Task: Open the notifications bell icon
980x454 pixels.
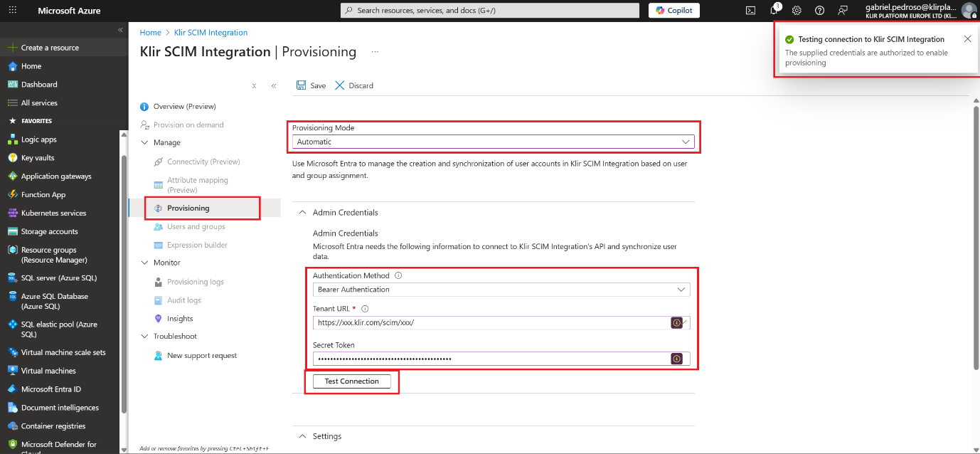Action: pyautogui.click(x=774, y=11)
